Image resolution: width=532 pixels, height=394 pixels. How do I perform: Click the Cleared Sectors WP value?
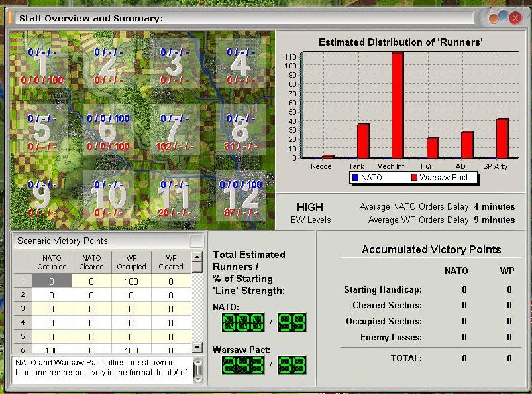click(509, 305)
